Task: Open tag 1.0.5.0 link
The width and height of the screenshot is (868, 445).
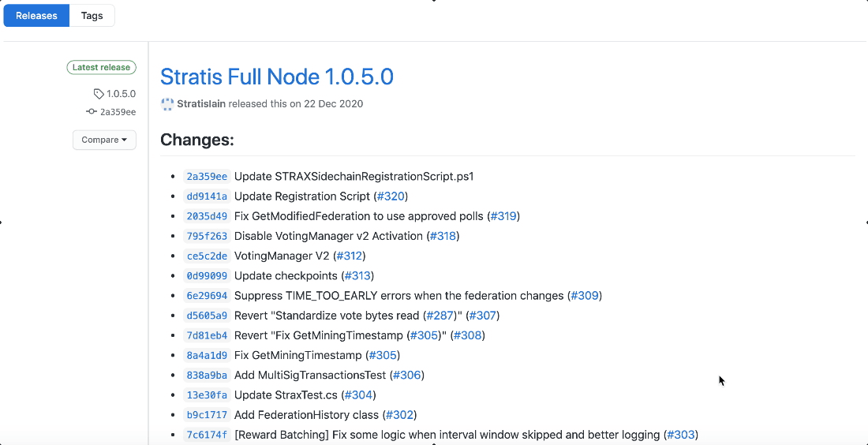Action: [x=121, y=94]
